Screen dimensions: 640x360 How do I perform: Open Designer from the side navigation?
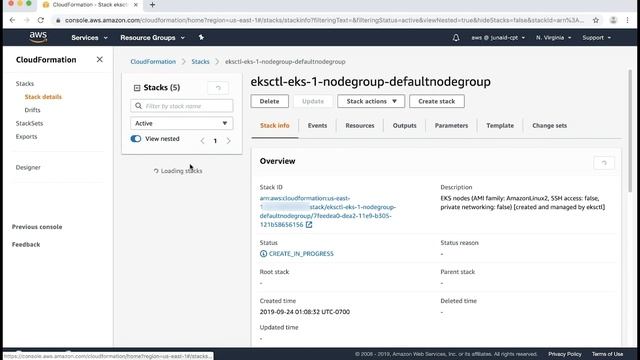28,167
